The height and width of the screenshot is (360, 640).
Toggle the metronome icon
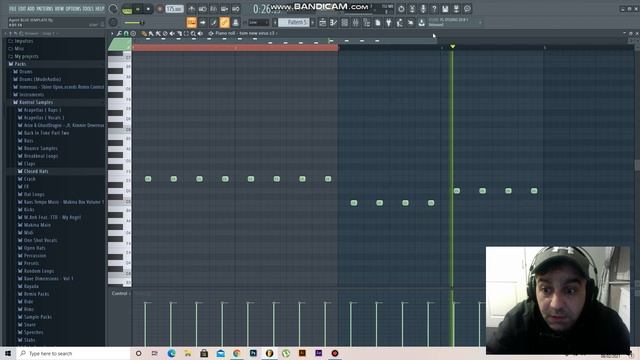point(191,9)
